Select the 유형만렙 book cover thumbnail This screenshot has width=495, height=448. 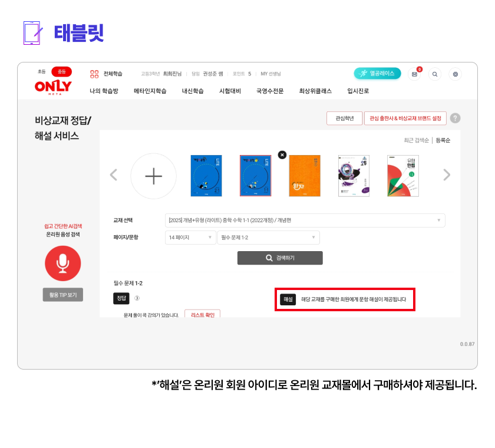[x=403, y=176]
